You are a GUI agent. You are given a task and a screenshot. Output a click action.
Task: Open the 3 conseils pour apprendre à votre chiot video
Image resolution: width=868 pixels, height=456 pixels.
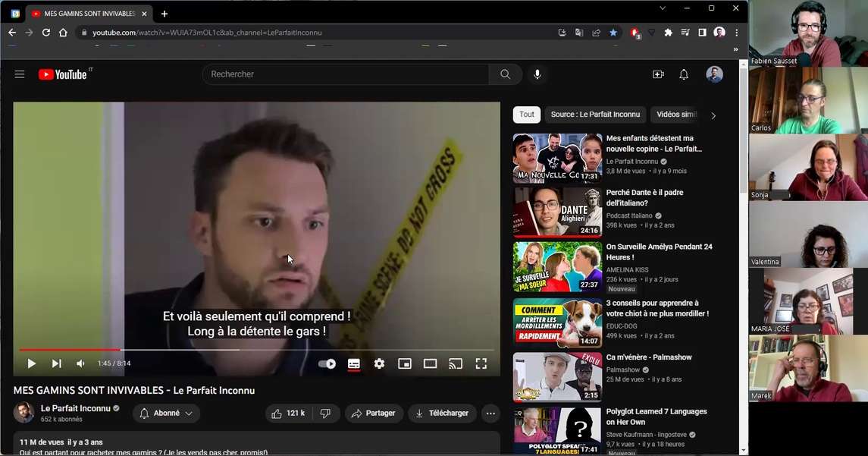[657, 308]
